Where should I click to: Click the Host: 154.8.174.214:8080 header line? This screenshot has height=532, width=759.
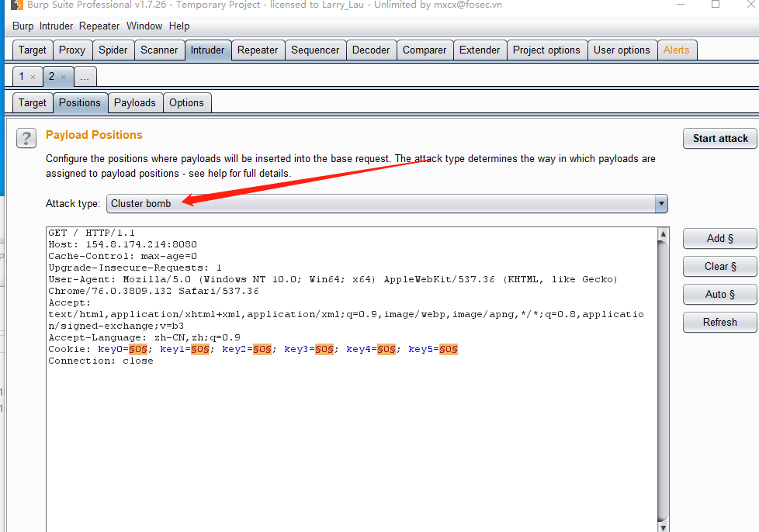click(123, 245)
